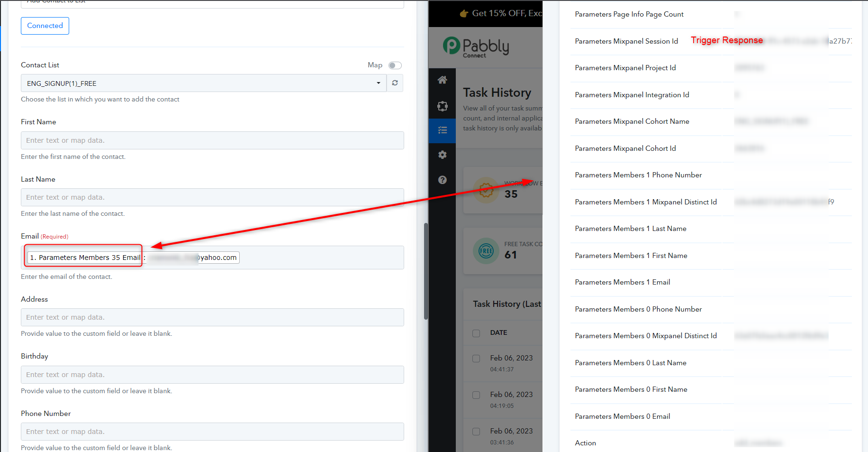
Task: Click the First Name input field
Action: point(212,140)
